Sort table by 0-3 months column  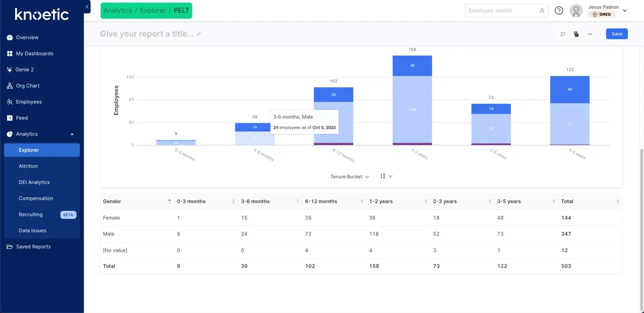pyautogui.click(x=233, y=201)
